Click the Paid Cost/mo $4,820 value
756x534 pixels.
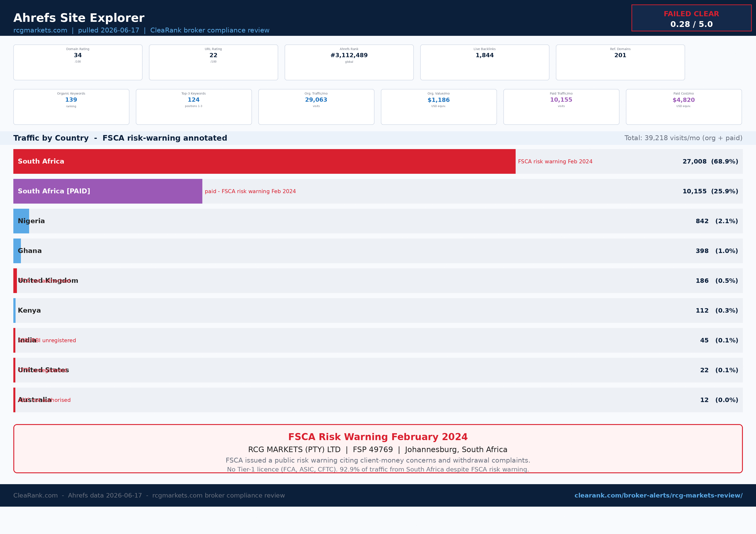click(x=684, y=100)
